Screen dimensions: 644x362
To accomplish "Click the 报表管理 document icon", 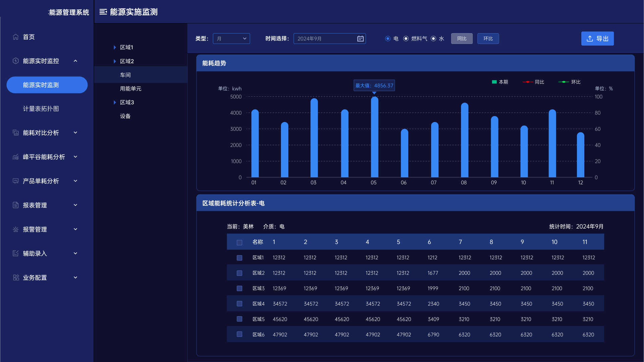I will tap(16, 205).
